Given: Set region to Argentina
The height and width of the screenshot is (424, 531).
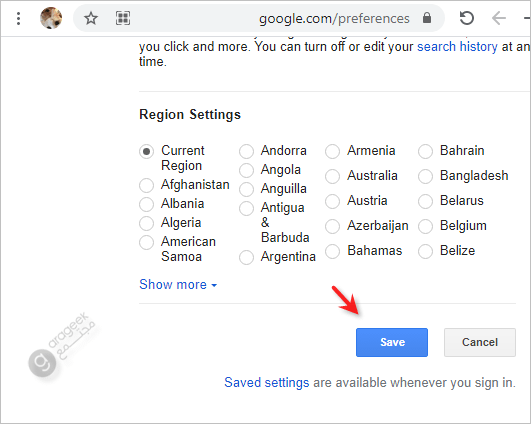Looking at the screenshot, I should click(x=246, y=257).
